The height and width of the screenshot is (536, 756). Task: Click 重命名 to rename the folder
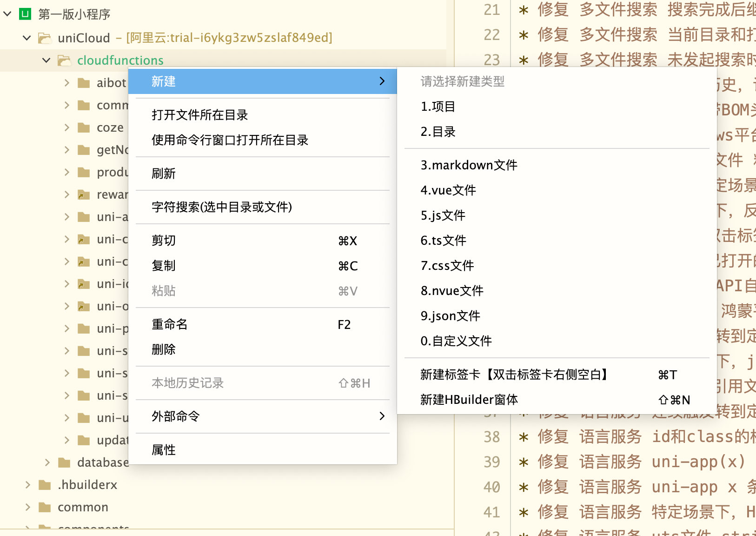[x=170, y=324]
